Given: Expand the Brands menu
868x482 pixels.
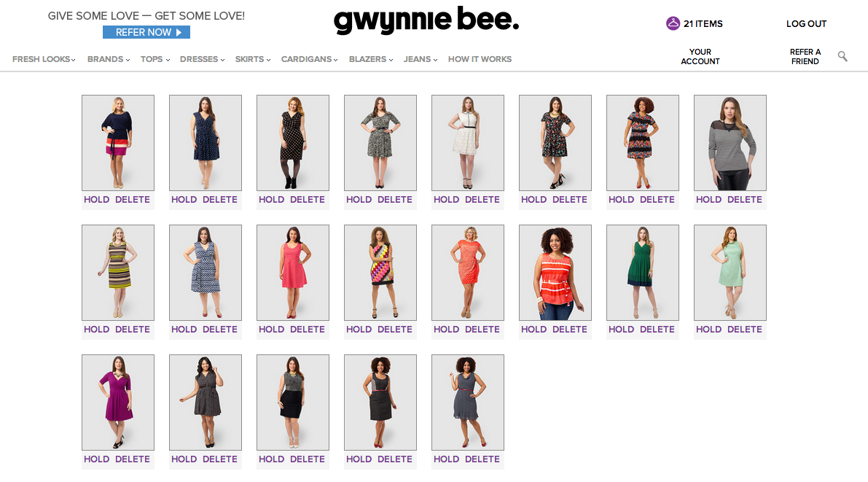Looking at the screenshot, I should [109, 59].
